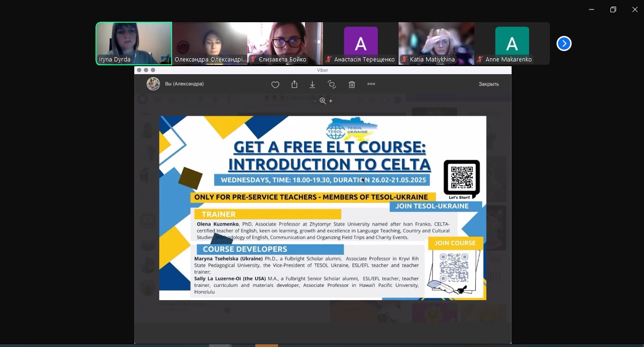Click the sender avatar next to Вы (Александра)

(x=153, y=84)
